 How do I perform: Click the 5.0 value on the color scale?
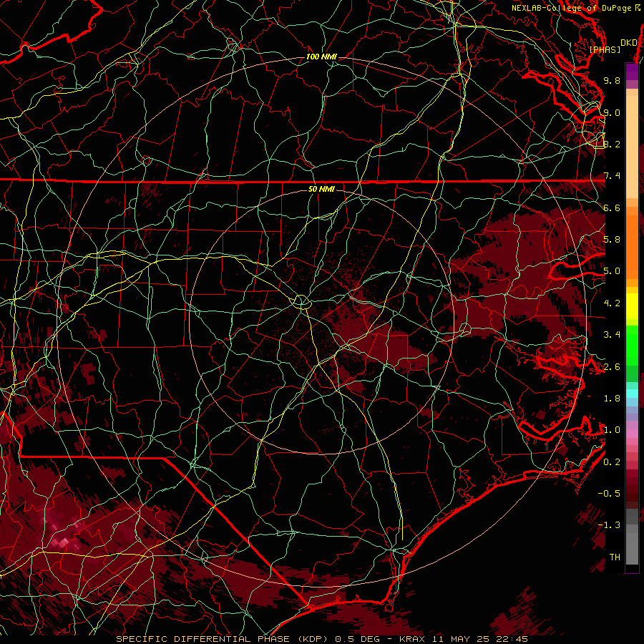[612, 271]
